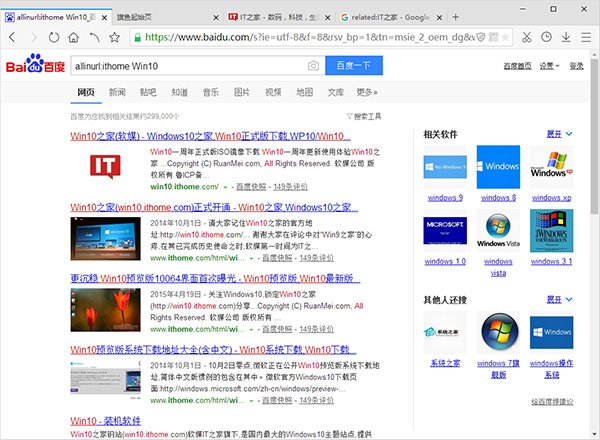
Task: Go to the browser home page icon
Action: point(74,37)
